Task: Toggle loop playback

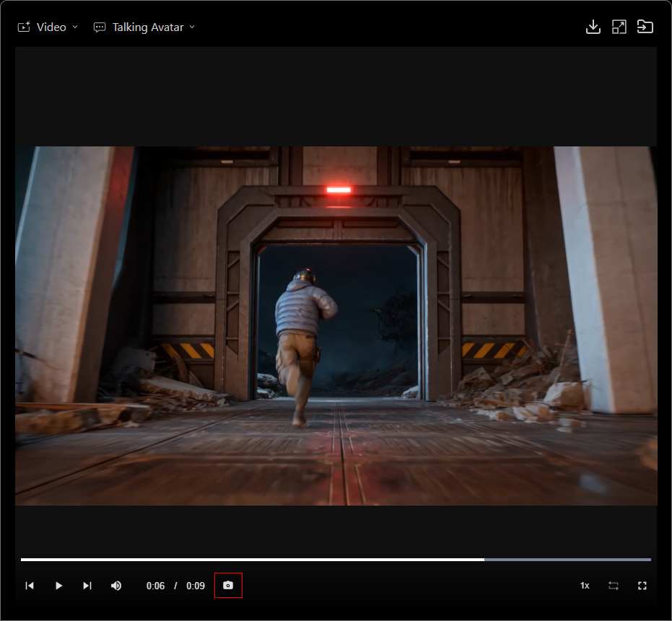Action: [614, 586]
